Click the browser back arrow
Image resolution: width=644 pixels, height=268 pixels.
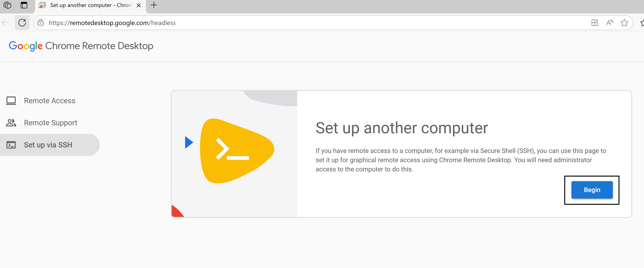coord(6,23)
